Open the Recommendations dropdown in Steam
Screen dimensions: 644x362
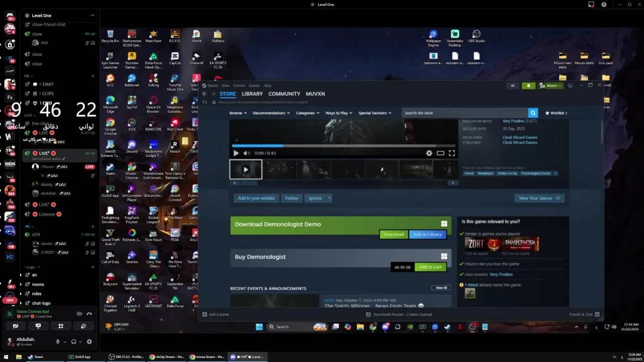[x=271, y=113]
